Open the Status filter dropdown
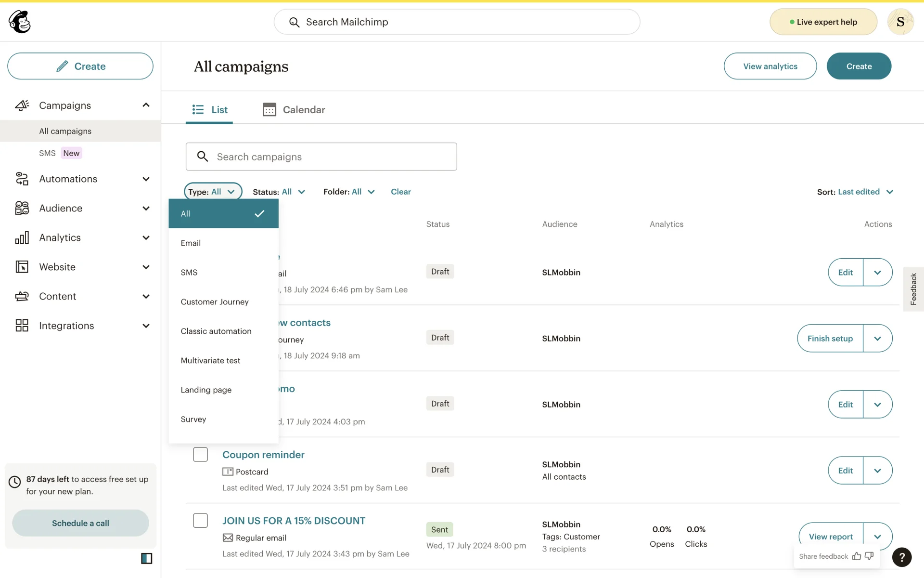This screenshot has height=578, width=924. (279, 192)
